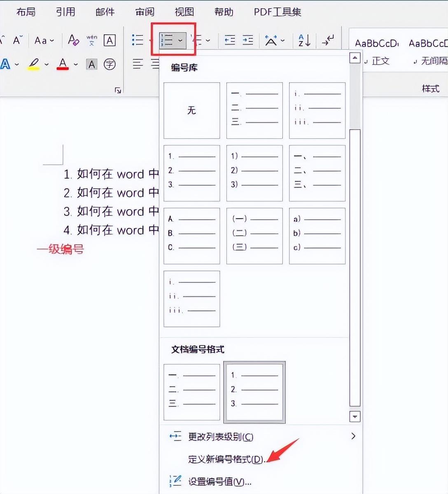The width and height of the screenshot is (448, 494).
Task: Pick i. ii. iii. thumbnail beneath A. B. C.
Action: [192, 298]
